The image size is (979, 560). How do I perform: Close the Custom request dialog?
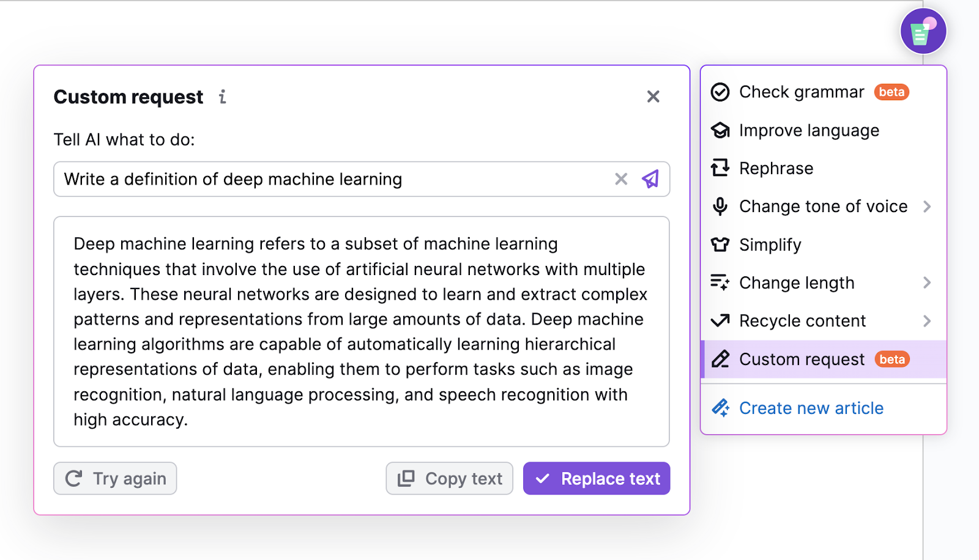click(x=653, y=97)
